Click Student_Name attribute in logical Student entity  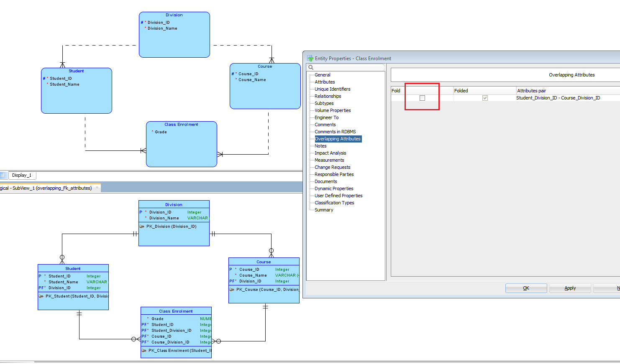64,84
